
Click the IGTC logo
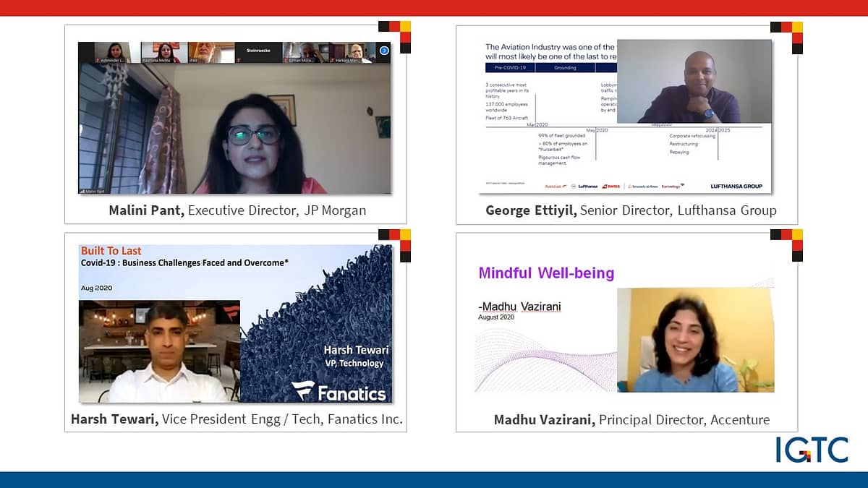point(812,450)
